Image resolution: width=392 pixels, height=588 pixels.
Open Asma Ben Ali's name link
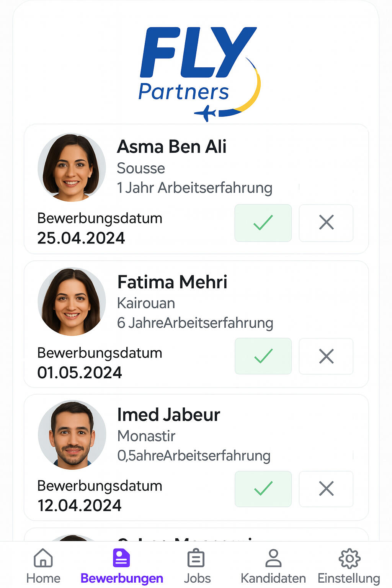pos(171,147)
